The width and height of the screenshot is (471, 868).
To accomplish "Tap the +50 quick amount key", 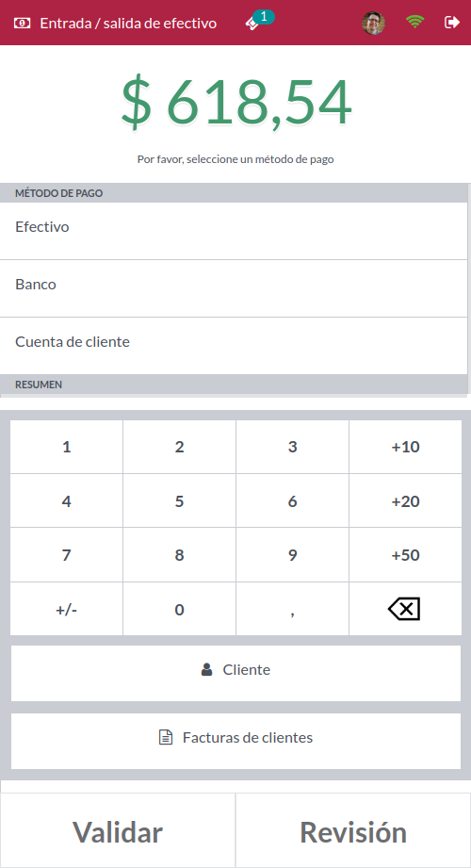I will (405, 555).
